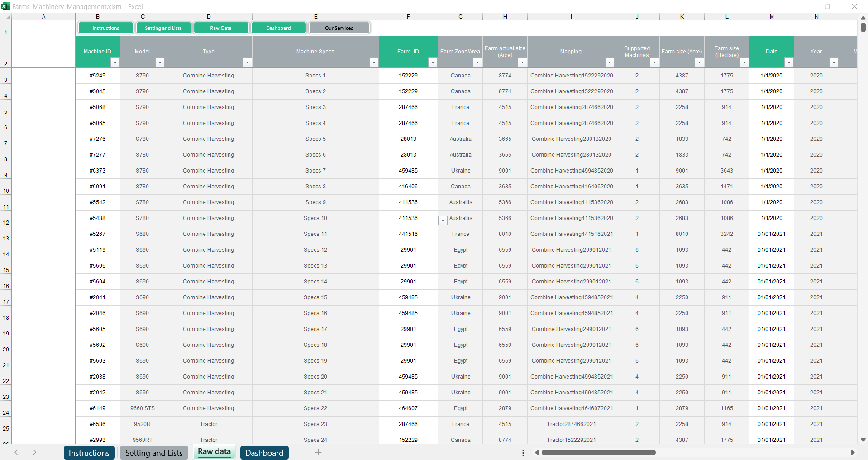
Task: Open the Date column filter arrow
Action: pos(789,62)
